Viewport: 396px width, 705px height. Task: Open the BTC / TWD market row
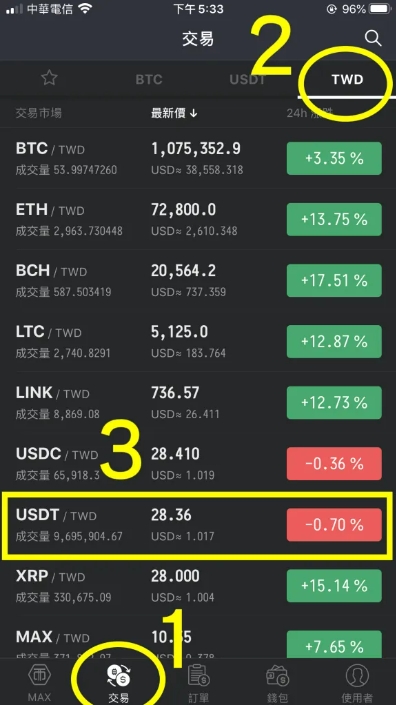click(x=198, y=158)
